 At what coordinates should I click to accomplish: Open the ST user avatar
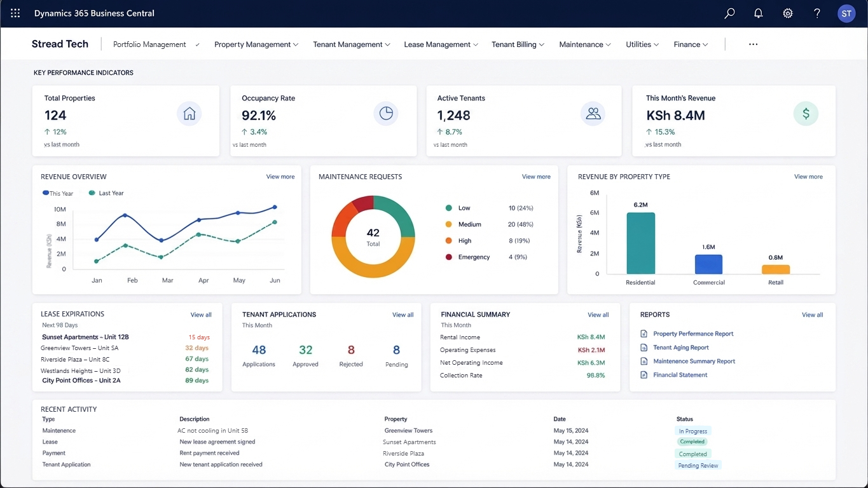click(x=846, y=13)
